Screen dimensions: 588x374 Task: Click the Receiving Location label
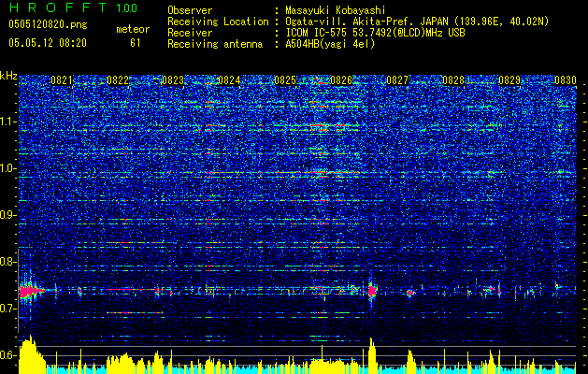point(218,22)
